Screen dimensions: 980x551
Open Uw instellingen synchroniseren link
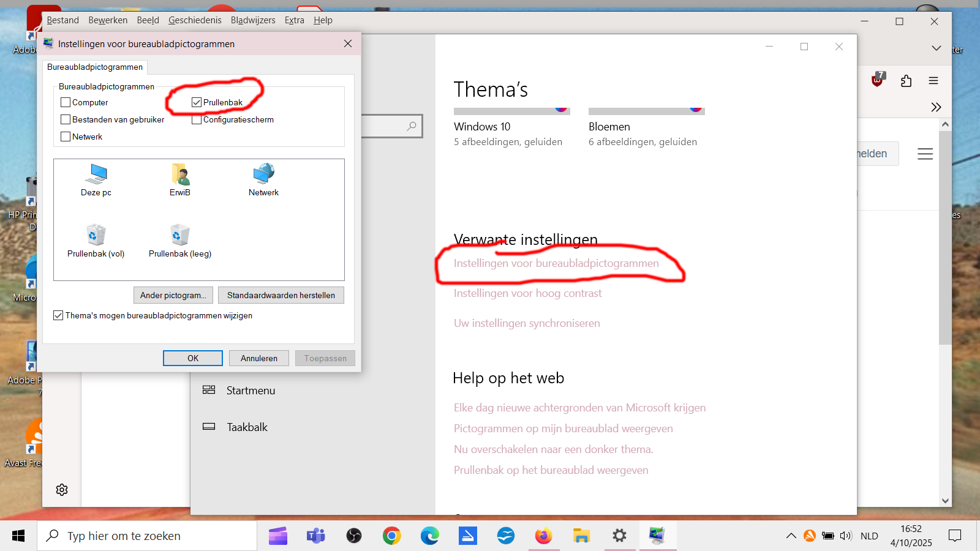[527, 323]
